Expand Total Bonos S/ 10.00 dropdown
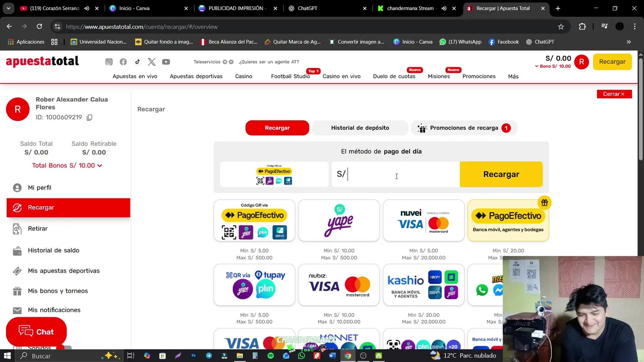The height and width of the screenshot is (362, 644). [x=67, y=165]
